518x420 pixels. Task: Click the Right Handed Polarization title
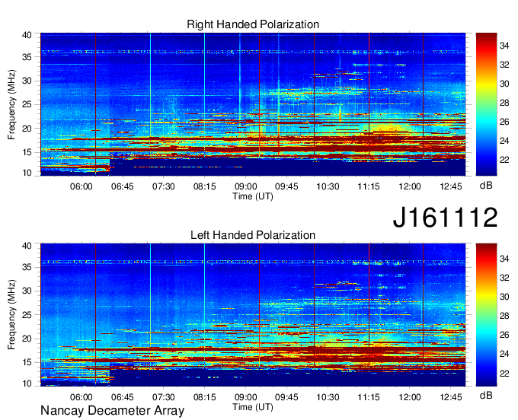coord(253,24)
